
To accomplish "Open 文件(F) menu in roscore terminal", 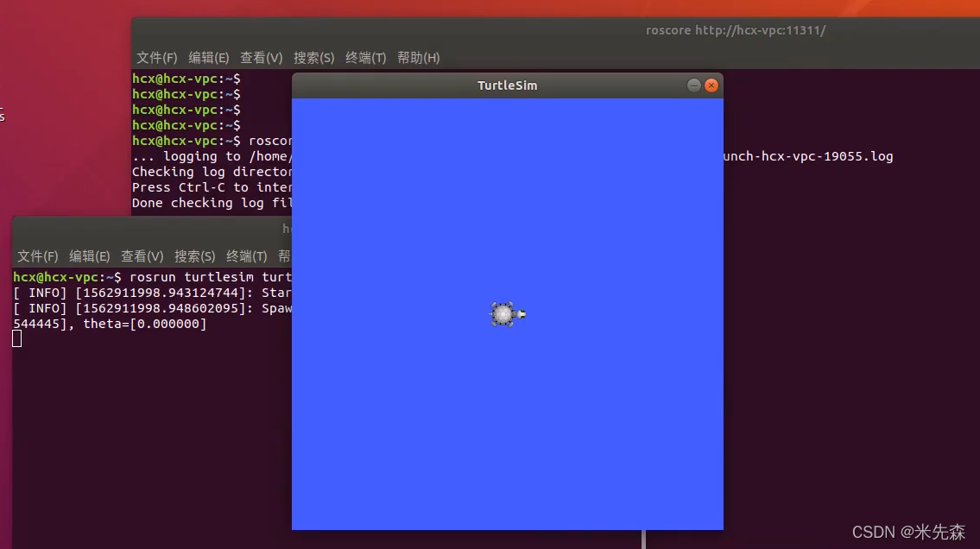I will (157, 58).
